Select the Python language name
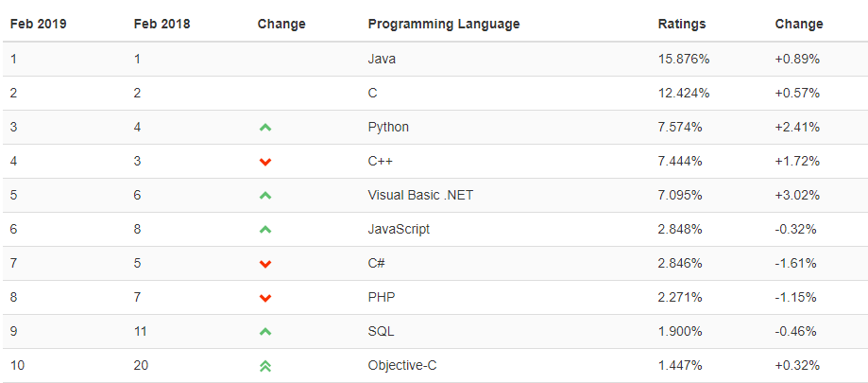 (x=388, y=128)
